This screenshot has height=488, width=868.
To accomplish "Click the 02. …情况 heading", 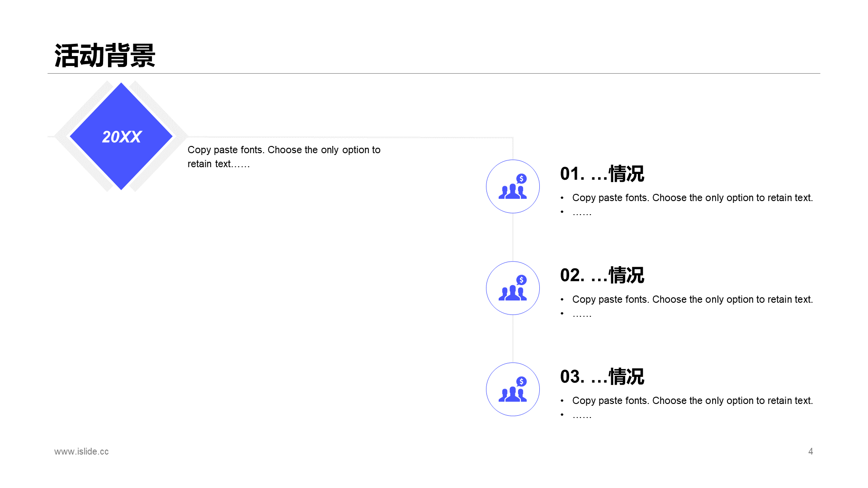I will click(x=602, y=275).
